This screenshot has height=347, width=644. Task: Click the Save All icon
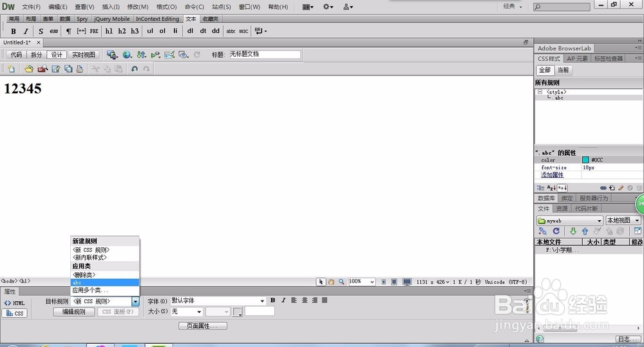(x=68, y=69)
